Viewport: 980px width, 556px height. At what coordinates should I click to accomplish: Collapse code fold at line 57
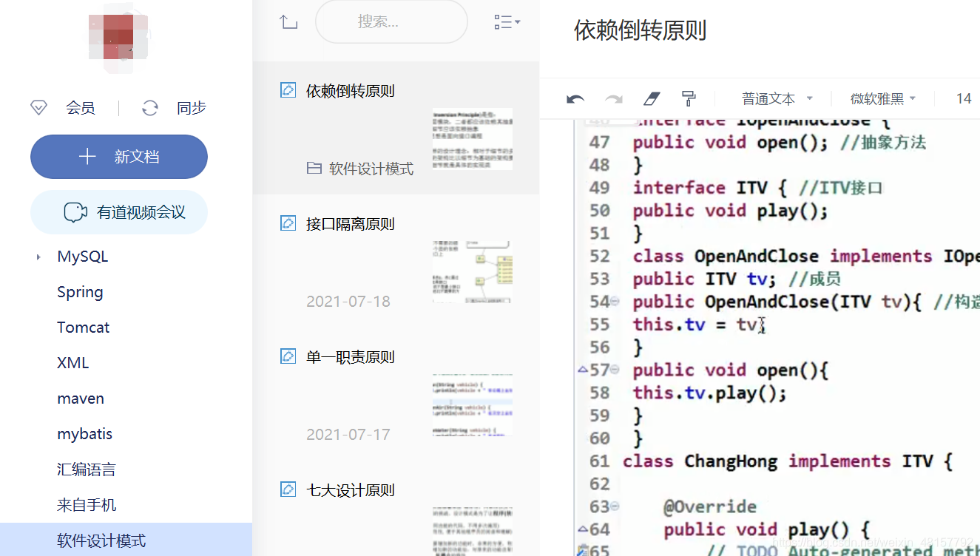[615, 370]
